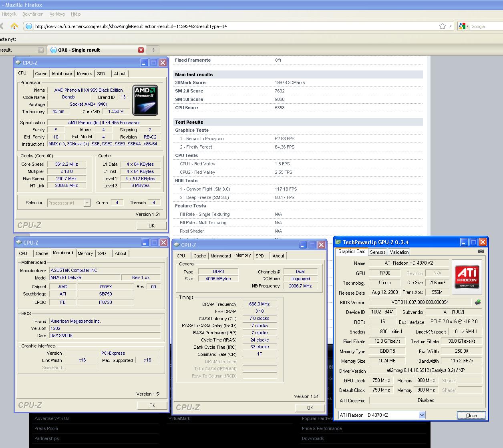Screen dimensions: 503x448
Task: Select About tab in Memory CPU-Z window
Action: click(x=278, y=256)
